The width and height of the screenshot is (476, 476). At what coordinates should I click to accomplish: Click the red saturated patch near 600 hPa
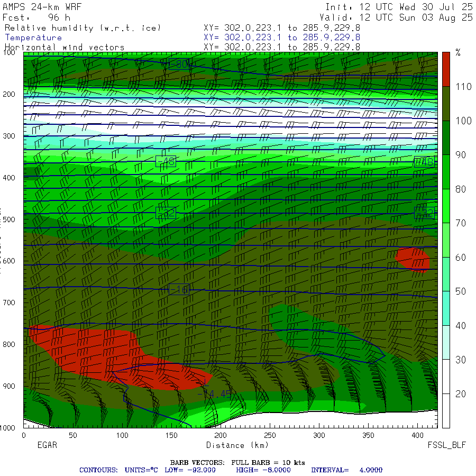[x=413, y=260]
